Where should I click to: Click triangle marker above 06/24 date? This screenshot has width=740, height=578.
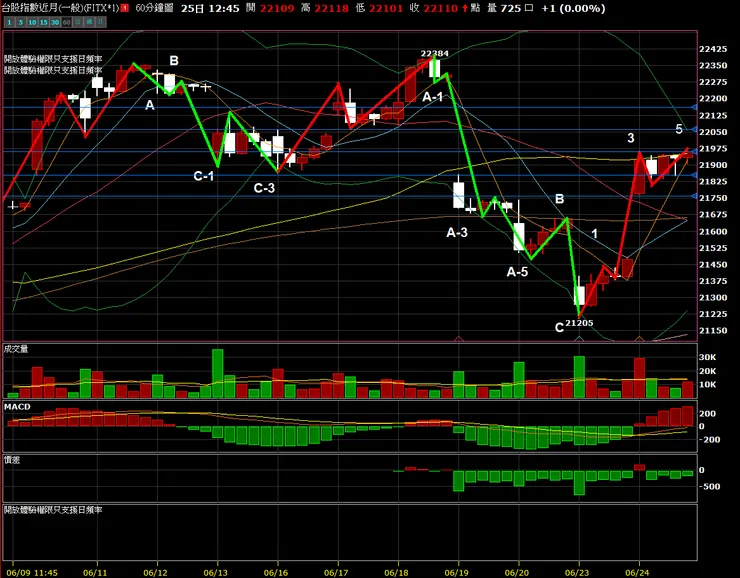pos(639,338)
